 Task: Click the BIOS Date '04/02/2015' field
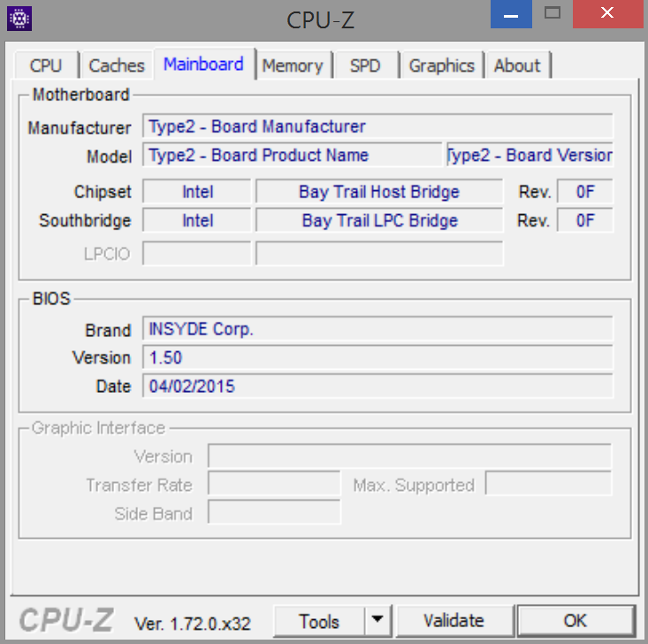click(x=377, y=387)
